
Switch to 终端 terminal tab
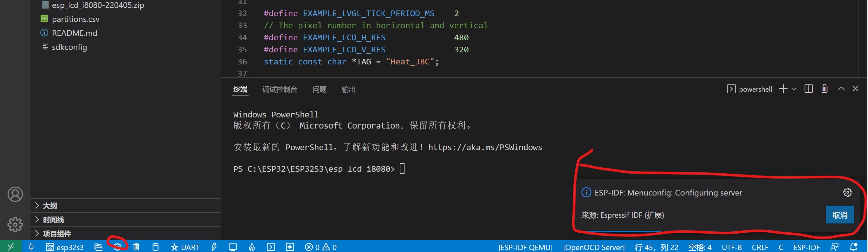[240, 90]
